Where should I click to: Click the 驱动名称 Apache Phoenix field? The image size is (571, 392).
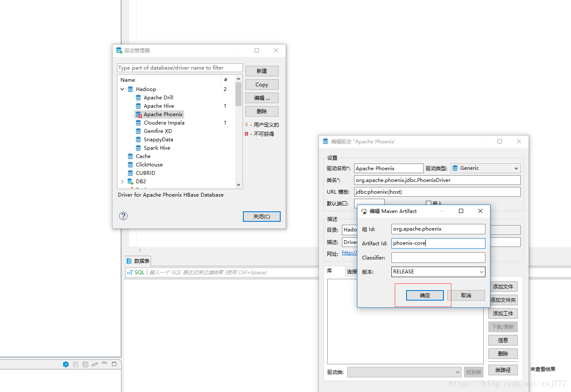pyautogui.click(x=388, y=168)
